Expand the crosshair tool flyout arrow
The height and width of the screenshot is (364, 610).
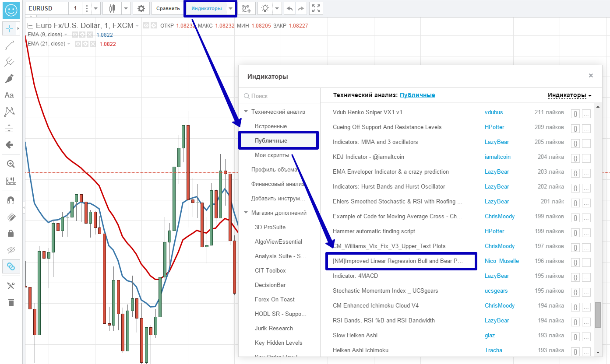(18, 28)
